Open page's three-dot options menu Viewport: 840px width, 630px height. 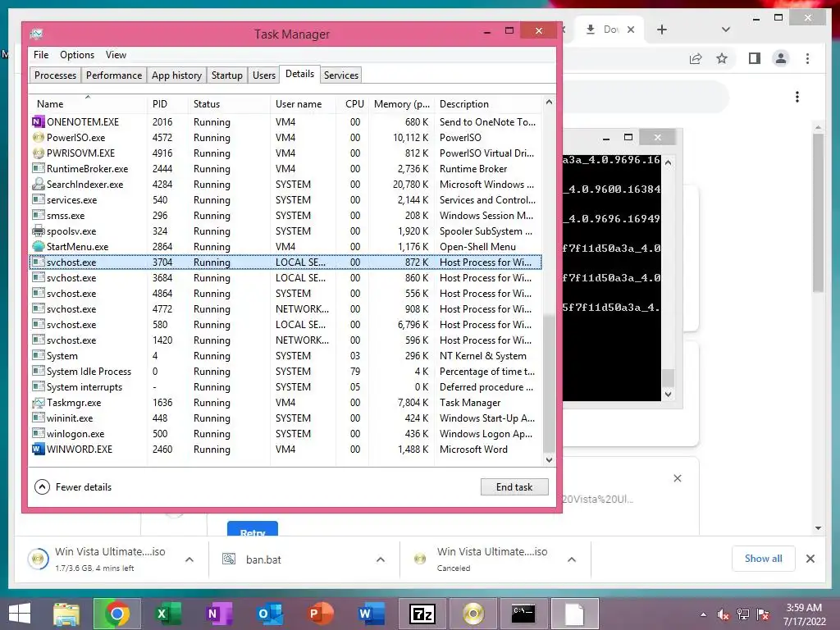coord(797,97)
